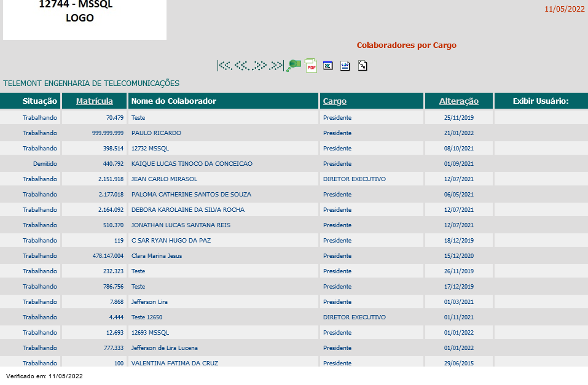Export the report as HTML document
Image resolution: width=588 pixels, height=385 pixels.
345,66
